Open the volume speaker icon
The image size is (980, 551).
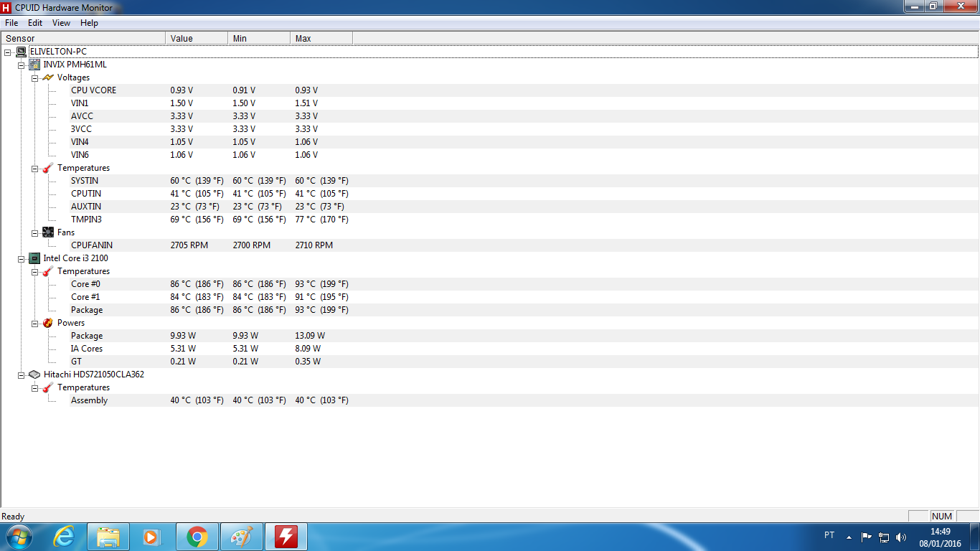coord(901,537)
